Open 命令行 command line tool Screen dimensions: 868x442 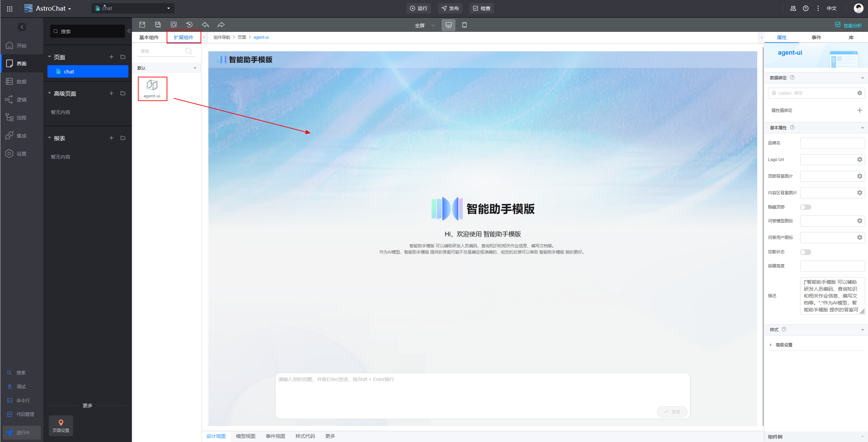tap(19, 400)
